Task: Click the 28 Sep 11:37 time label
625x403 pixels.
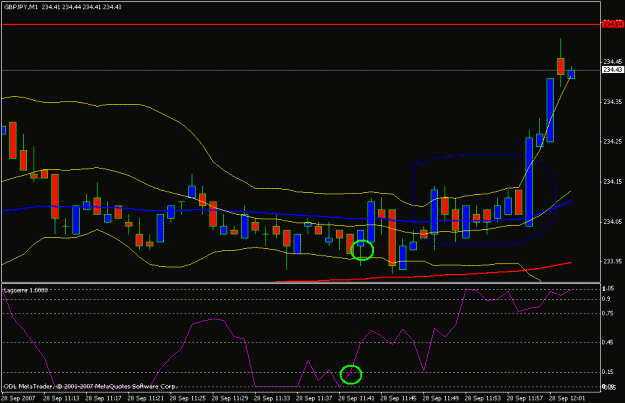Action: click(315, 398)
